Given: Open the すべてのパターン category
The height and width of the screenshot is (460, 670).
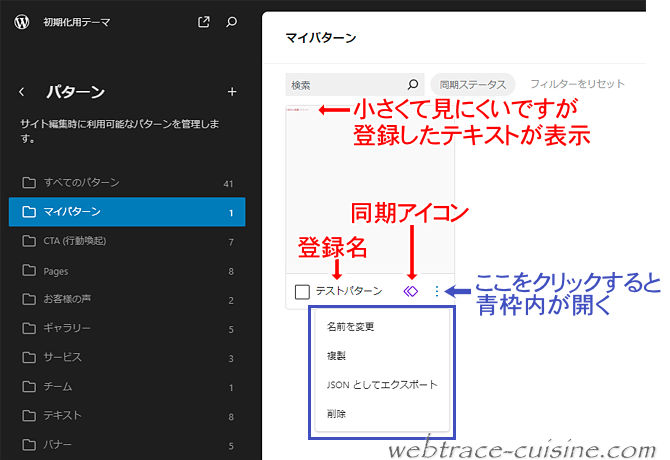Looking at the screenshot, I should click(127, 183).
